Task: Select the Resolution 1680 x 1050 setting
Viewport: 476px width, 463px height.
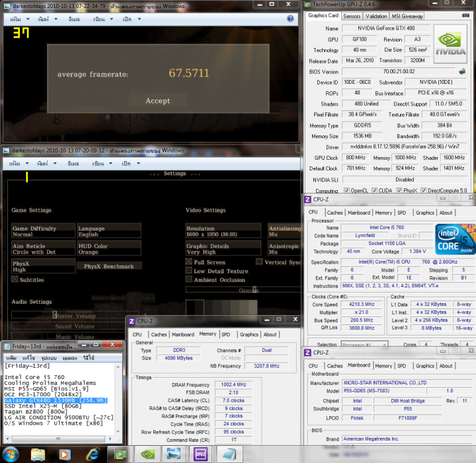Action: [223, 231]
